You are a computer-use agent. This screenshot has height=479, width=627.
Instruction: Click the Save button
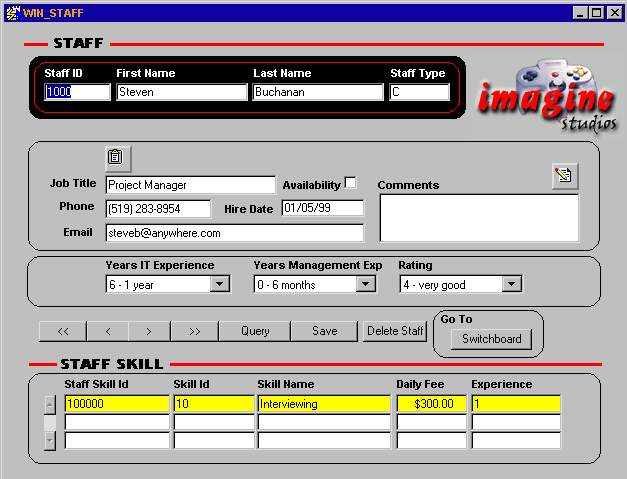point(324,331)
